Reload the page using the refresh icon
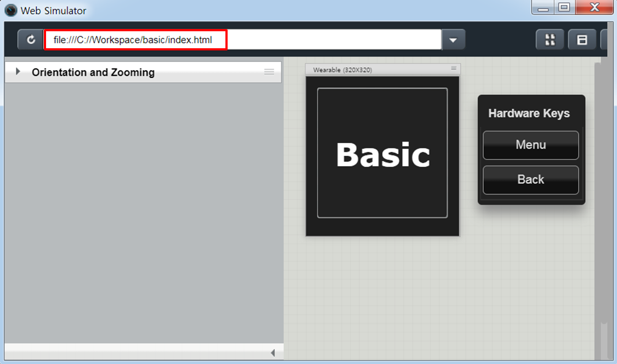The width and height of the screenshot is (617, 364). (31, 39)
